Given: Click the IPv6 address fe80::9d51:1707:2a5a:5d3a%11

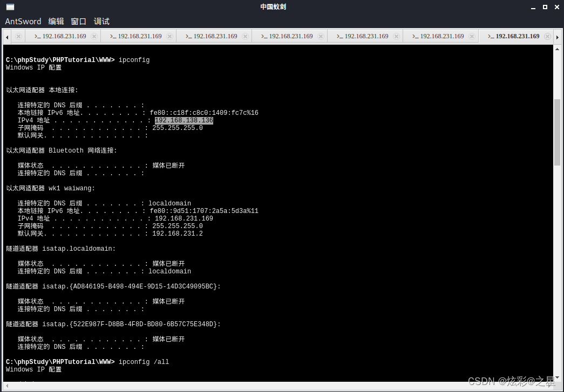Looking at the screenshot, I should tap(204, 211).
